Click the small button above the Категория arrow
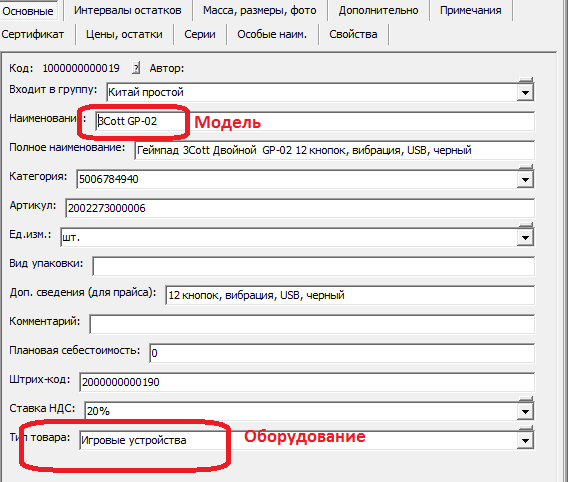 coord(526,167)
